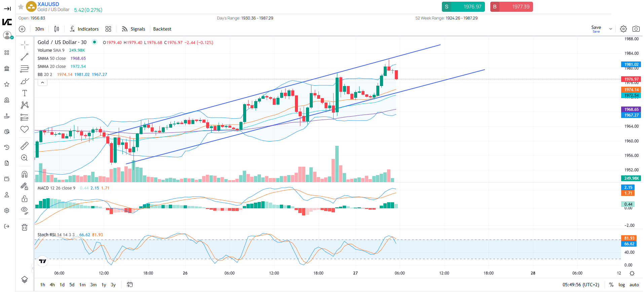Click the Buy button at 1977.39
This screenshot has height=292, width=644.
pyautogui.click(x=511, y=7)
